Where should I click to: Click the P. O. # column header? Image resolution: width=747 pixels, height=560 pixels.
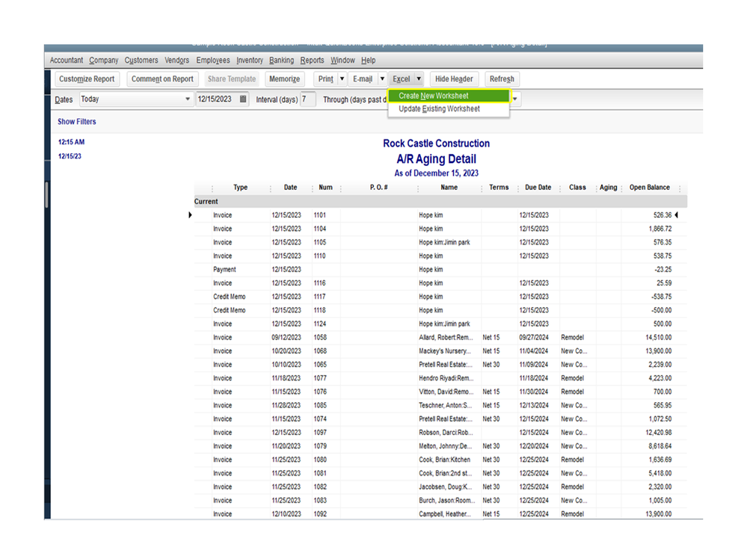(x=379, y=188)
